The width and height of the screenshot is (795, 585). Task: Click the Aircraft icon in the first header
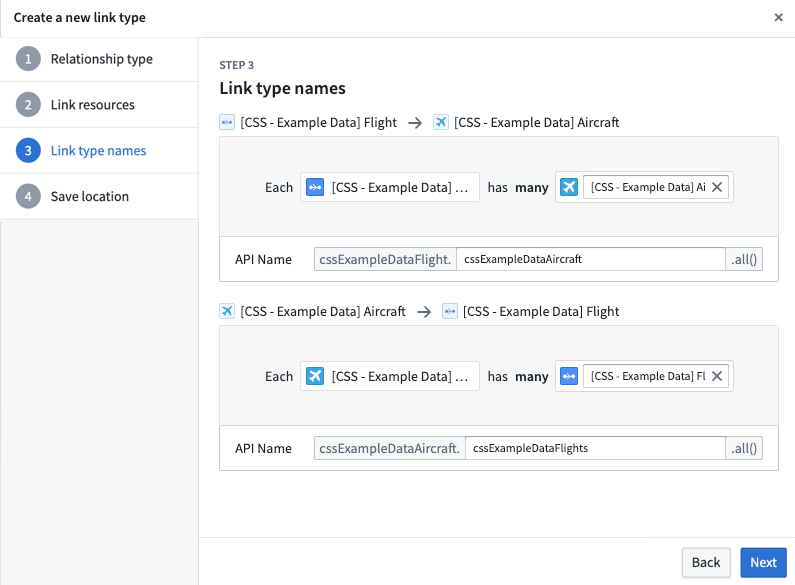click(x=441, y=122)
